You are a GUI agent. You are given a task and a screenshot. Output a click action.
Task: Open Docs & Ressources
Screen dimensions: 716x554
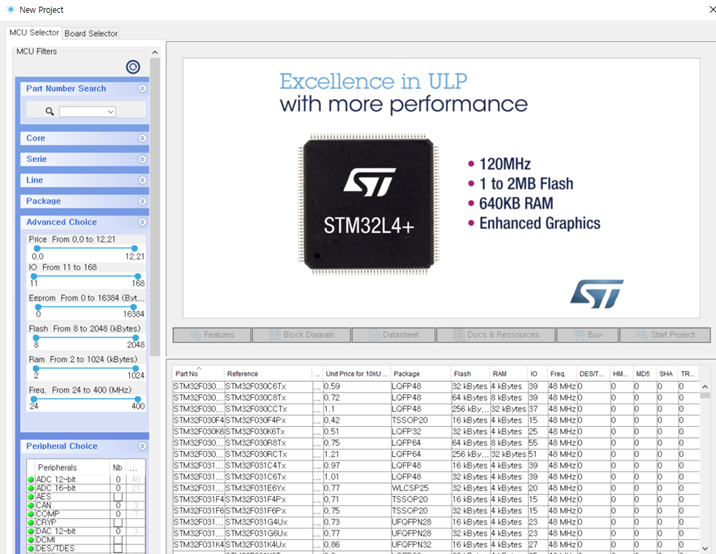pyautogui.click(x=496, y=335)
